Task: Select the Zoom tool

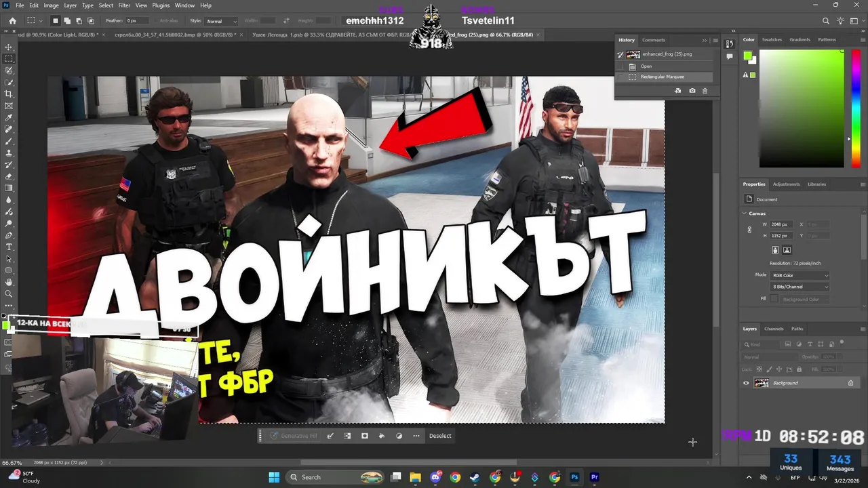Action: tap(9, 293)
